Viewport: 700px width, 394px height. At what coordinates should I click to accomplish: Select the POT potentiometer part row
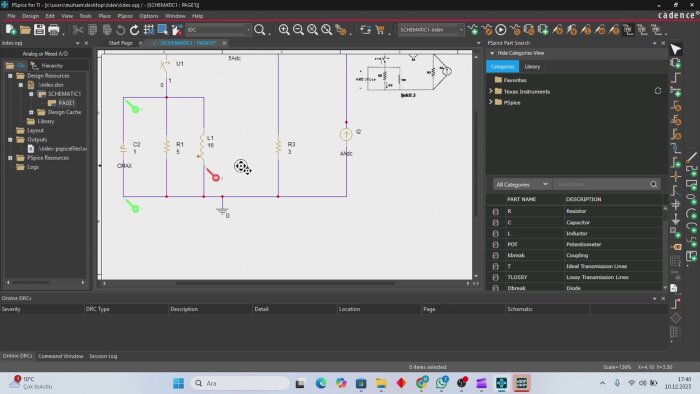pos(575,244)
